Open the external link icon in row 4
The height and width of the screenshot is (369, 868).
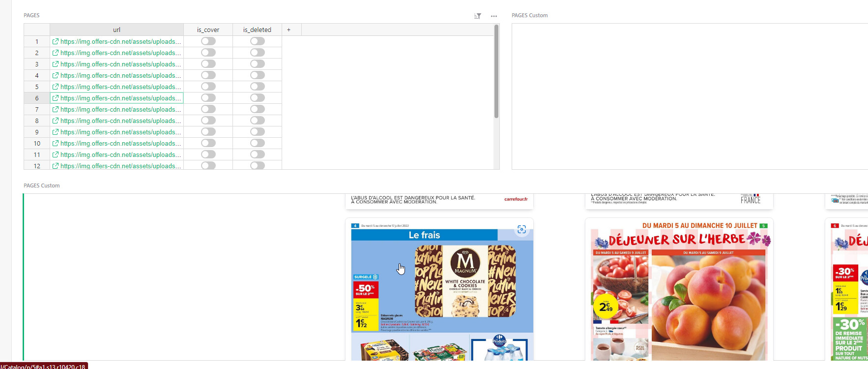pyautogui.click(x=56, y=76)
